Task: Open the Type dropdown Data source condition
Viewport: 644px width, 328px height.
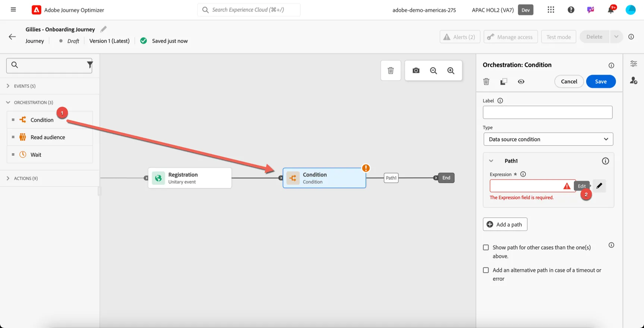Action: [548, 139]
